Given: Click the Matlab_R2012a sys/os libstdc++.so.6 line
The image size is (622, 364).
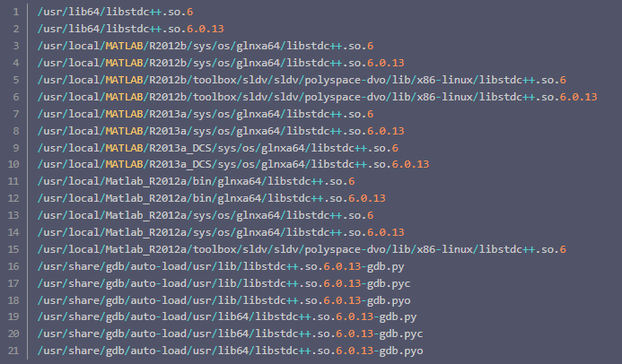Looking at the screenshot, I should [x=206, y=215].
